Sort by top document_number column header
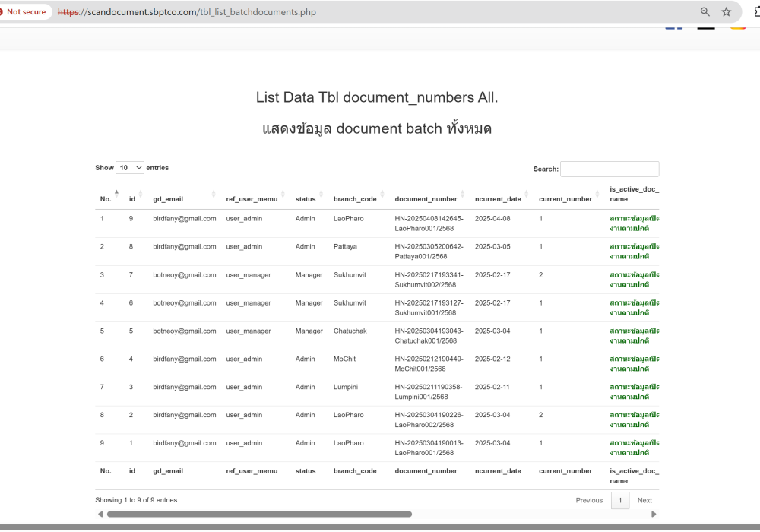Viewport: 760px width, 532px height. point(426,199)
